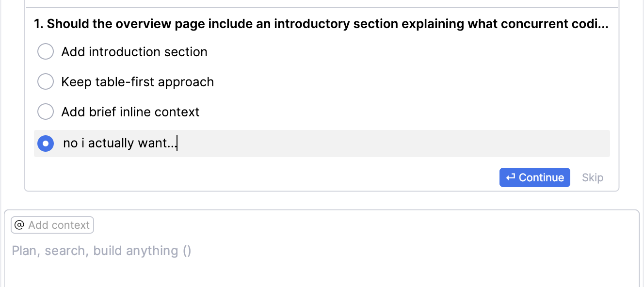Select "Add brief inline context" as the answer
The height and width of the screenshot is (287, 644).
(45, 111)
